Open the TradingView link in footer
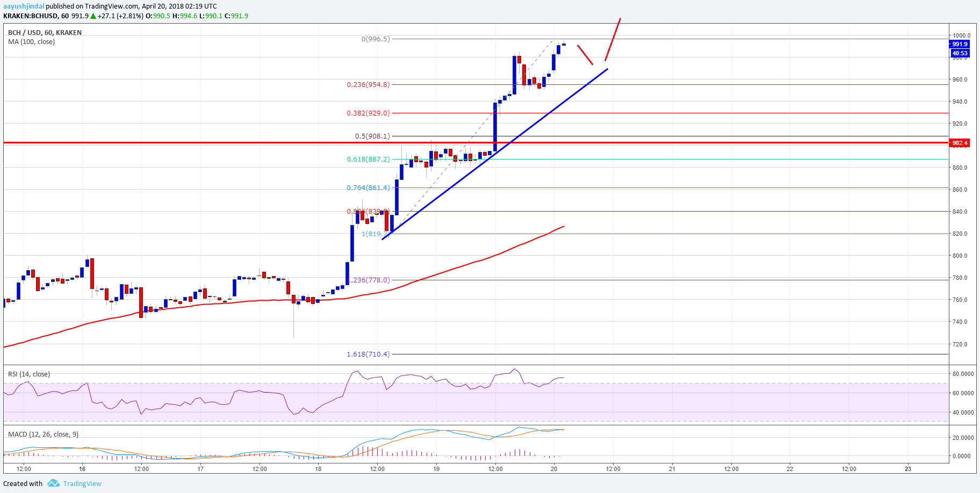Screen dimensions: 980x493 pos(82,483)
